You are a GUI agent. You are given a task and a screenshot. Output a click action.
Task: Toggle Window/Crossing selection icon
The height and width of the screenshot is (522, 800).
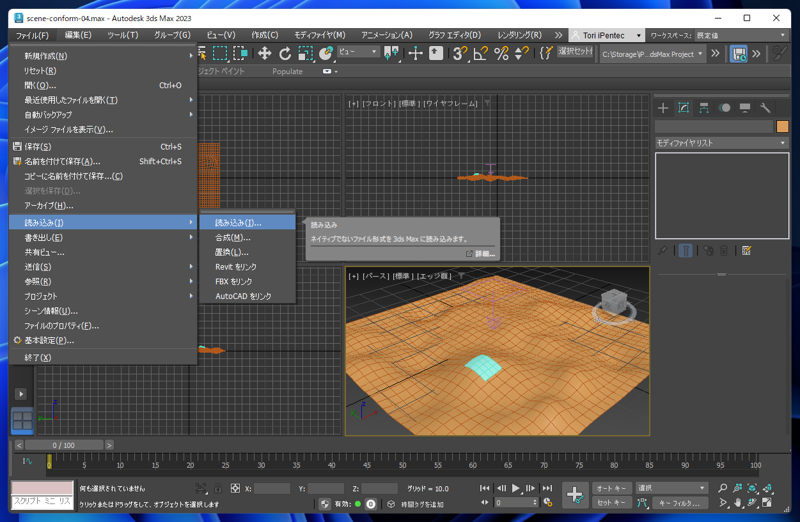click(240, 53)
